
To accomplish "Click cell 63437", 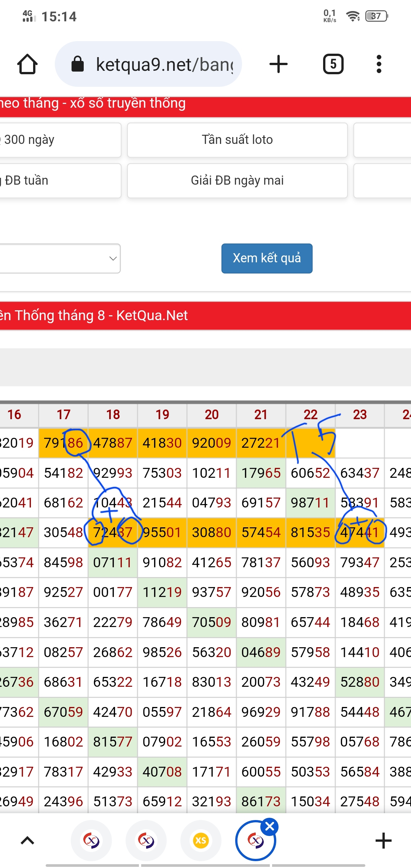I will [360, 473].
